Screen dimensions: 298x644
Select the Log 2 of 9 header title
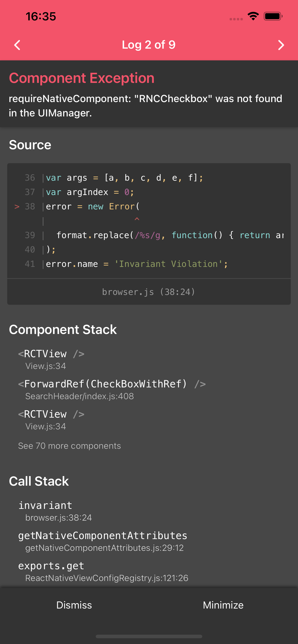(149, 45)
